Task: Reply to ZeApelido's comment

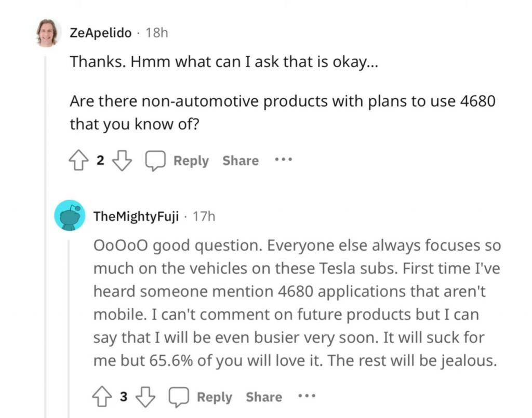Action: pyautogui.click(x=191, y=161)
